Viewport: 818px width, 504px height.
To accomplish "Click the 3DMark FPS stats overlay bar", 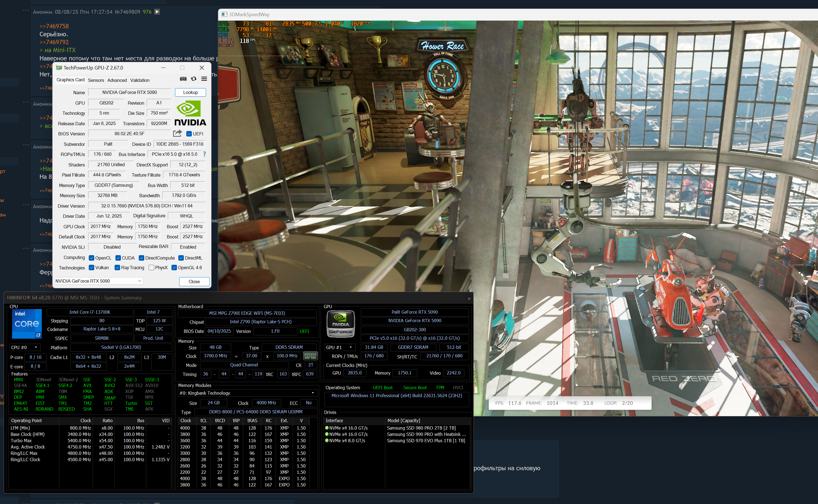I will pyautogui.click(x=570, y=403).
